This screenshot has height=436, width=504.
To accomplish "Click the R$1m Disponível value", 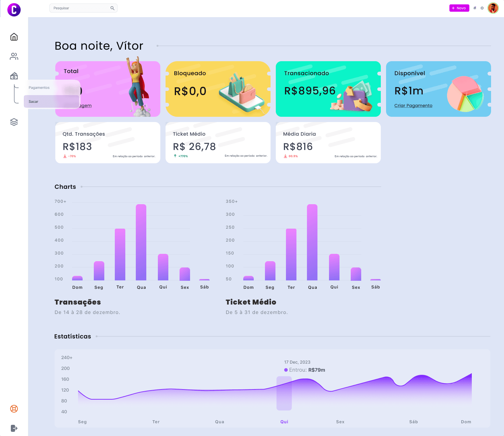I will pos(409,91).
